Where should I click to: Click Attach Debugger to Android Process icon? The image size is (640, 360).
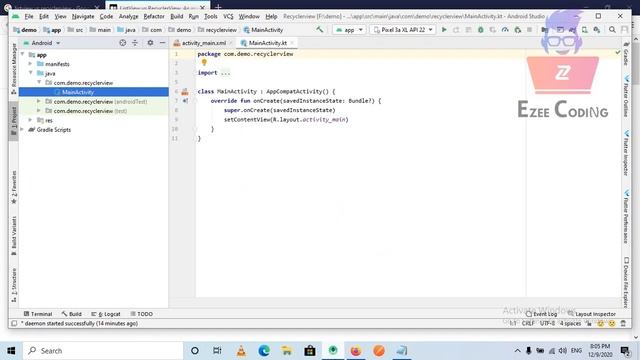point(518,30)
